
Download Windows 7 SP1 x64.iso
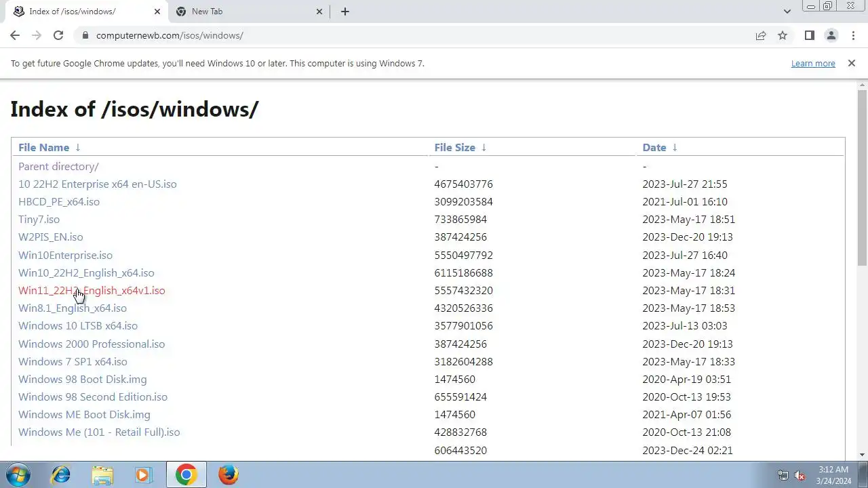(73, 361)
